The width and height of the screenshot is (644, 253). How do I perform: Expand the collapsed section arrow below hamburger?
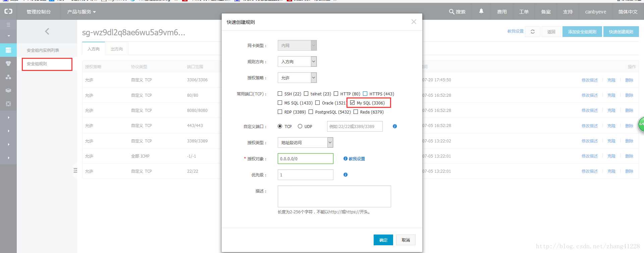pos(8,36)
